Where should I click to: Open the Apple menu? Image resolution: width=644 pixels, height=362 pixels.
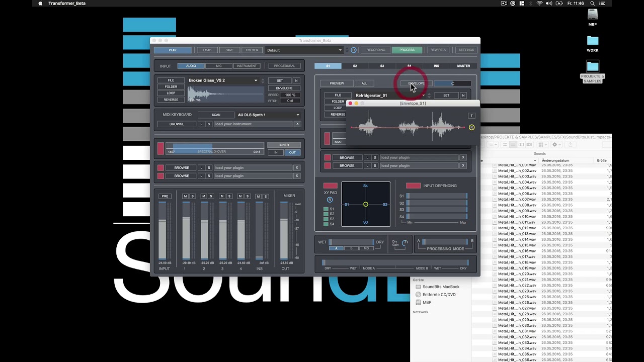[x=40, y=3]
